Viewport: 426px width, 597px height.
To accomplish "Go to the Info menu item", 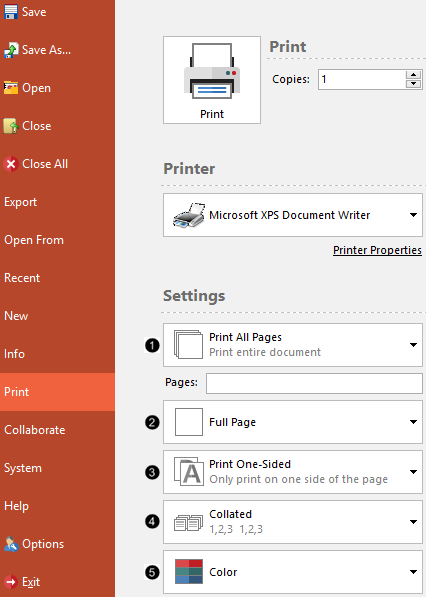I will (x=57, y=354).
